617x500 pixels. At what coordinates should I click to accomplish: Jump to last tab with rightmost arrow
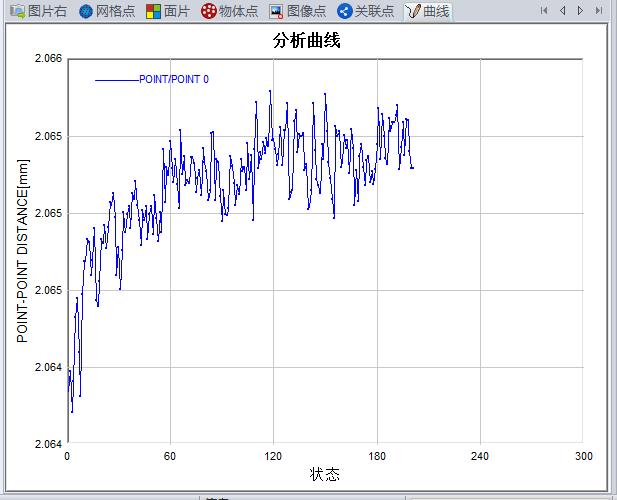tap(598, 11)
